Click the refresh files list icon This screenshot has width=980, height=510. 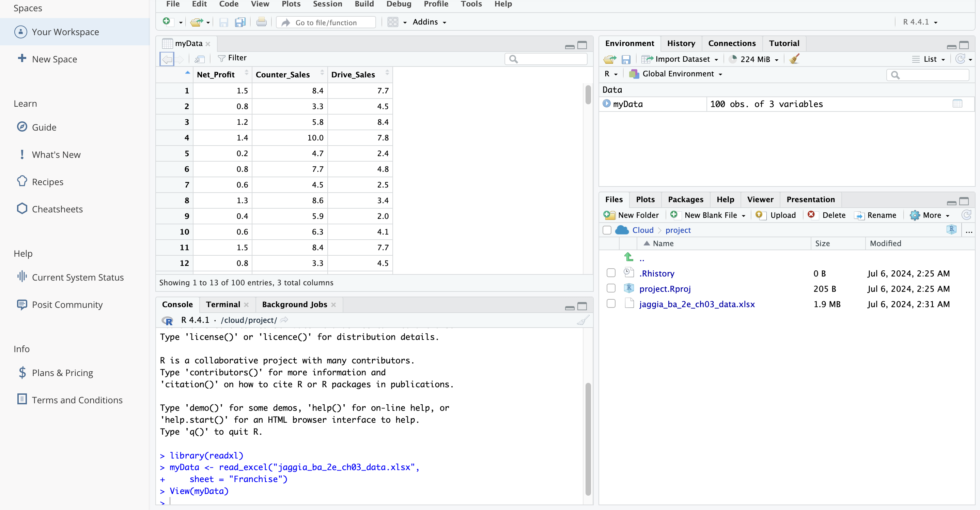coord(966,215)
